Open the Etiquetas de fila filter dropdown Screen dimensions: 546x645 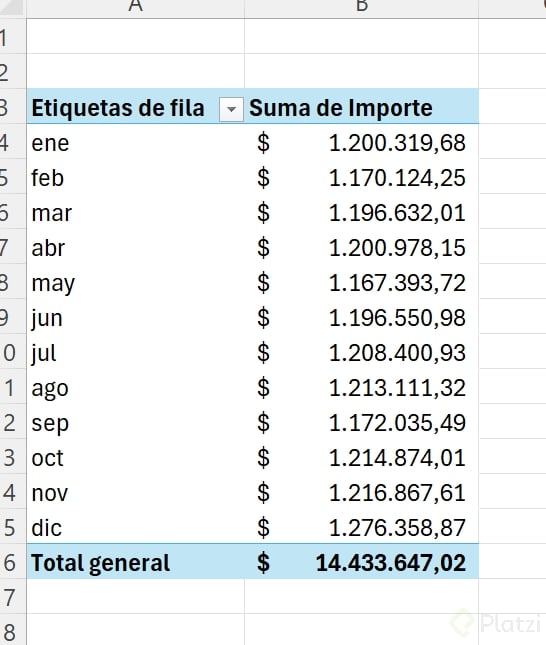pos(231,109)
